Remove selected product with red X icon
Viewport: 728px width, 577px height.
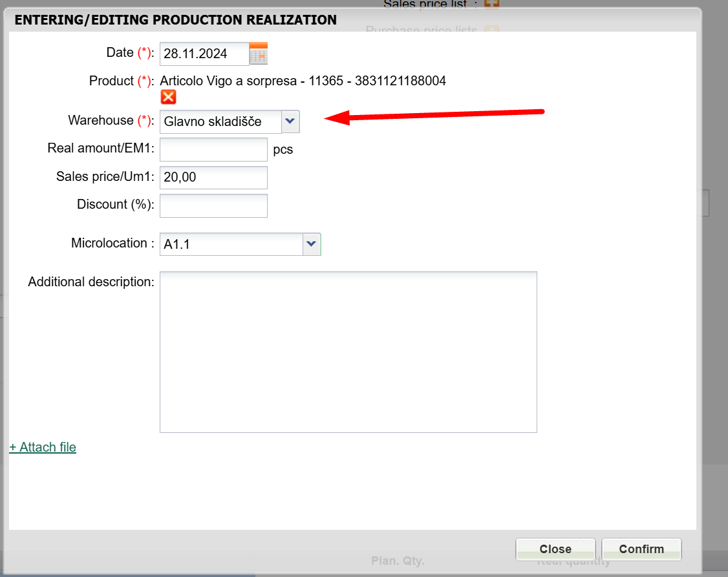tap(169, 97)
